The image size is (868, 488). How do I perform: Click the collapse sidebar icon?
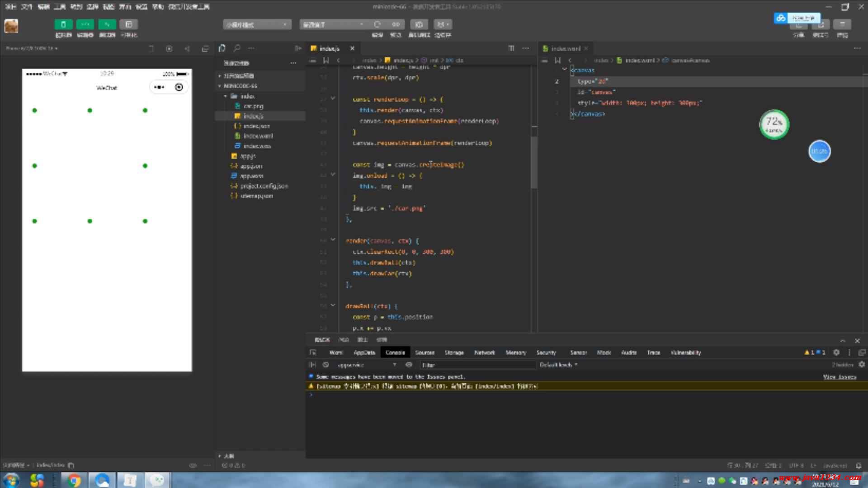298,48
